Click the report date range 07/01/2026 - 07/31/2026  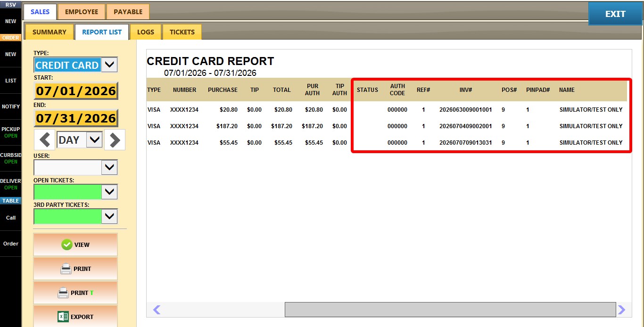coord(210,73)
